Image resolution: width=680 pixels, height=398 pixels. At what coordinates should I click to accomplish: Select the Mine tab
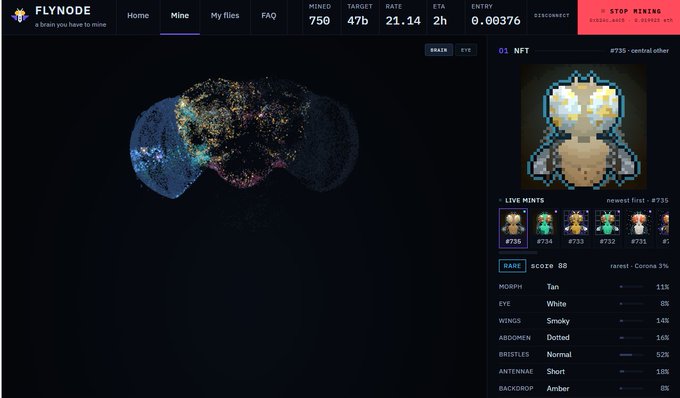180,16
